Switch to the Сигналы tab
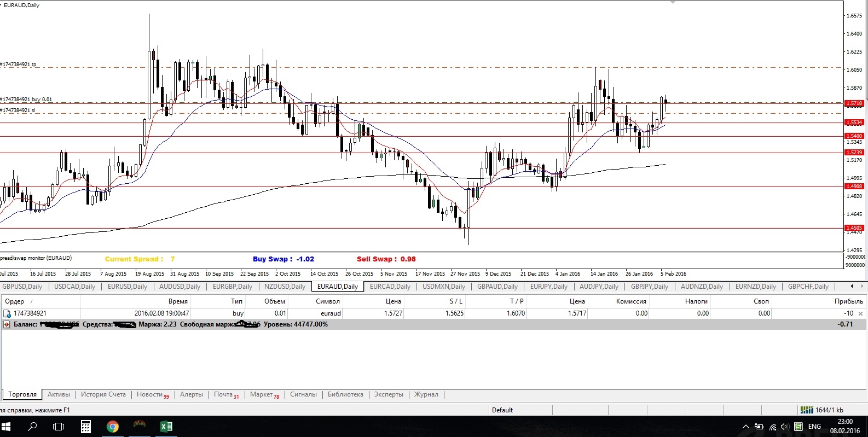Screen dimensions: 868x437 click(303, 394)
